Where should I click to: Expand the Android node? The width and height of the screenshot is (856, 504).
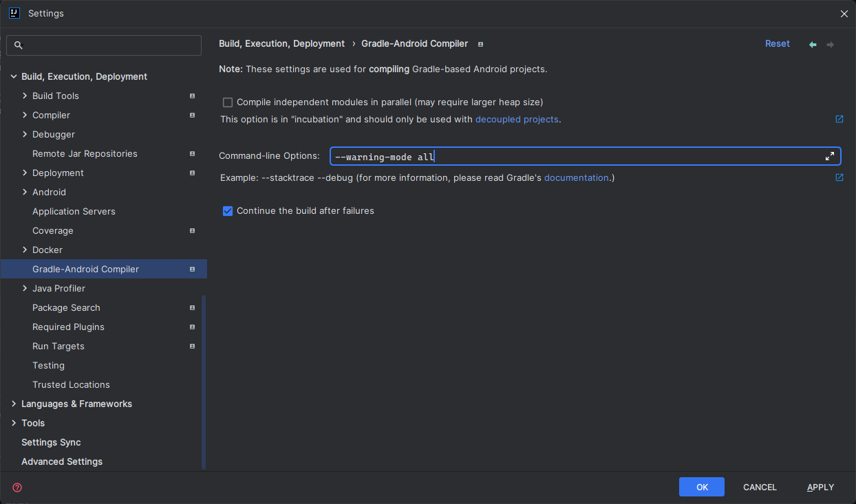25,192
